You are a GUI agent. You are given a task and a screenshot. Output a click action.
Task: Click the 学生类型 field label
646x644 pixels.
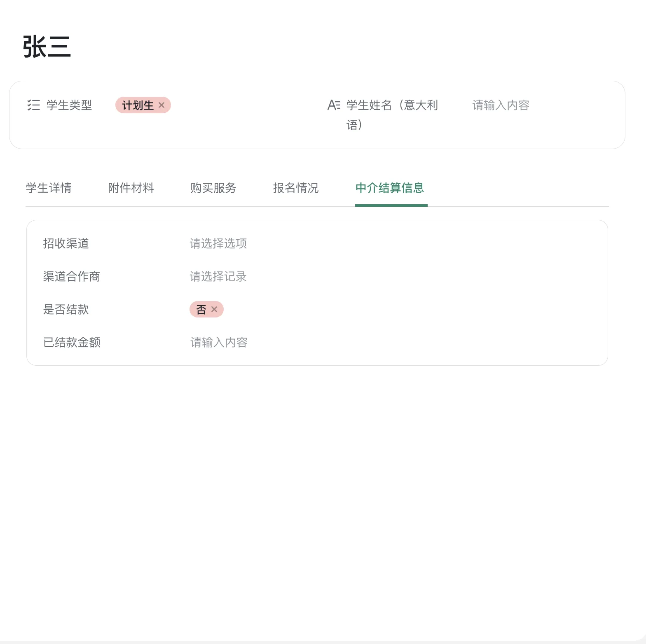pyautogui.click(x=69, y=105)
